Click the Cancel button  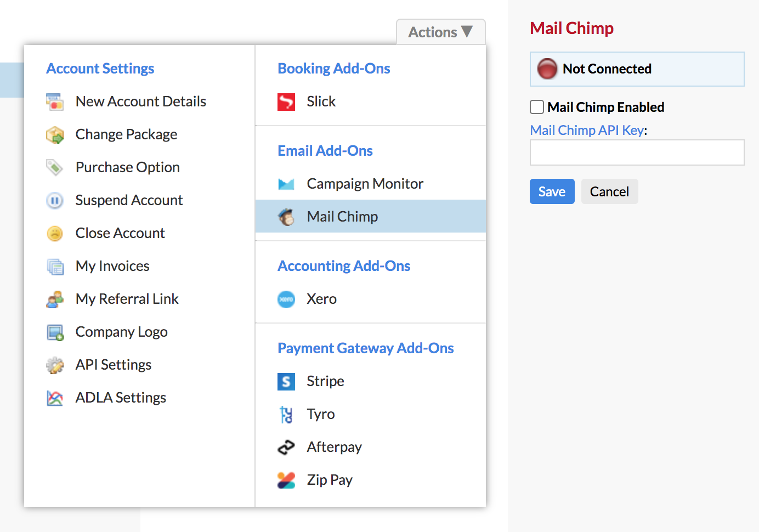click(x=609, y=191)
